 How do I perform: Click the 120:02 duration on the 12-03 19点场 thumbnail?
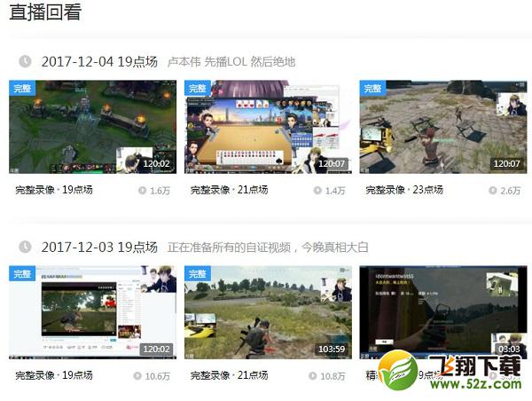[156, 349]
